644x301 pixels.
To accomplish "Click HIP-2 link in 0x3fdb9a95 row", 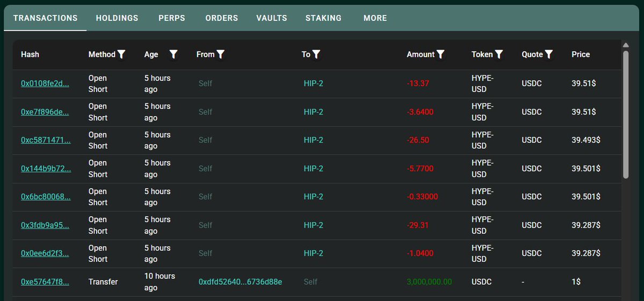I will [313, 225].
